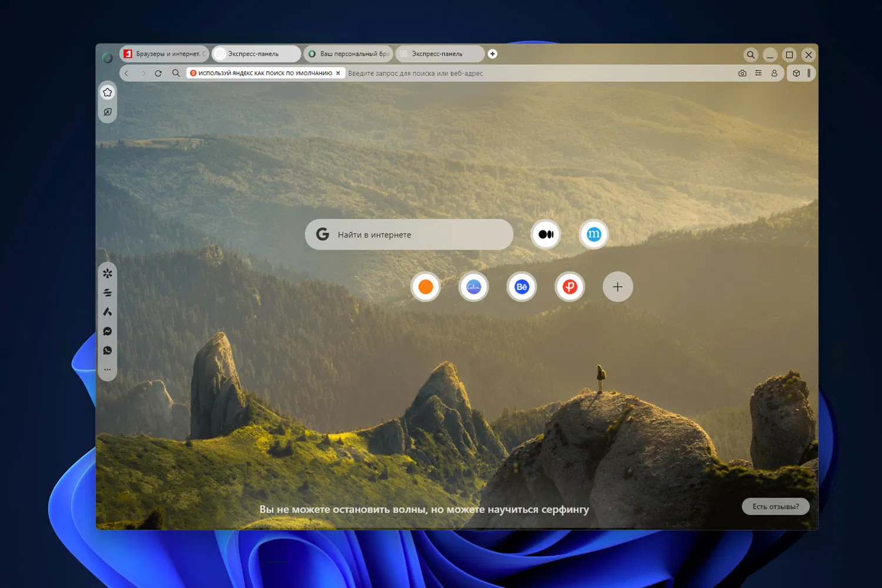Click the tab search magnifier in title bar
The image size is (882, 588).
point(751,55)
